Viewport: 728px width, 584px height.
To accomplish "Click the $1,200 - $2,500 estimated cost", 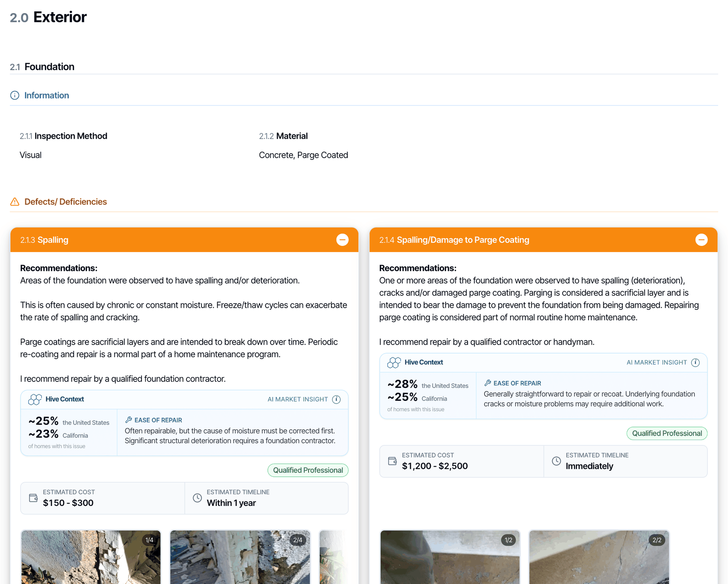I will 435,466.
